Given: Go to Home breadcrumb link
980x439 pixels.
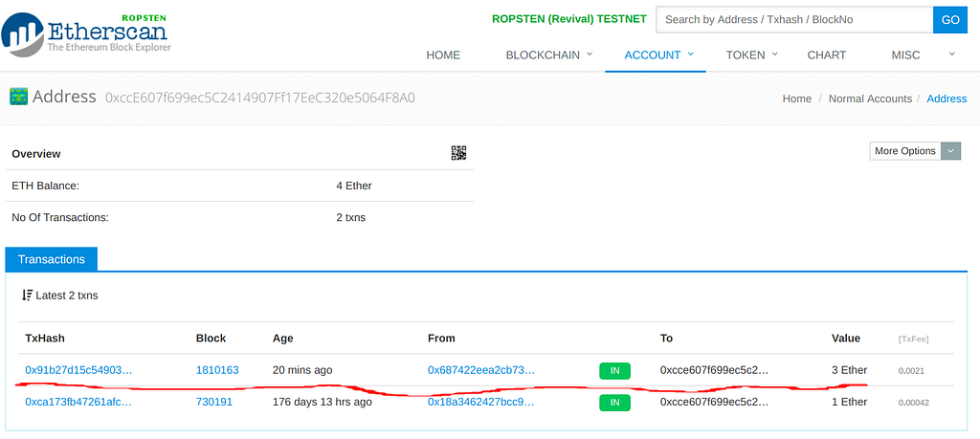Looking at the screenshot, I should coord(797,99).
